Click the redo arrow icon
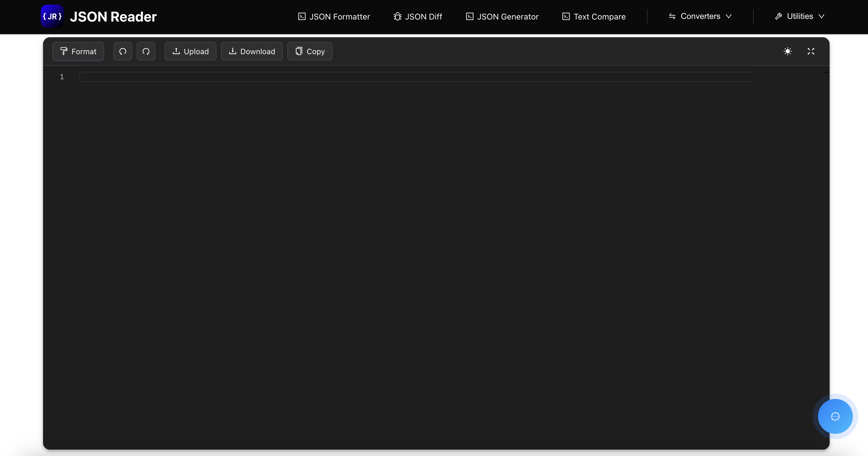The width and height of the screenshot is (868, 456). 146,51
